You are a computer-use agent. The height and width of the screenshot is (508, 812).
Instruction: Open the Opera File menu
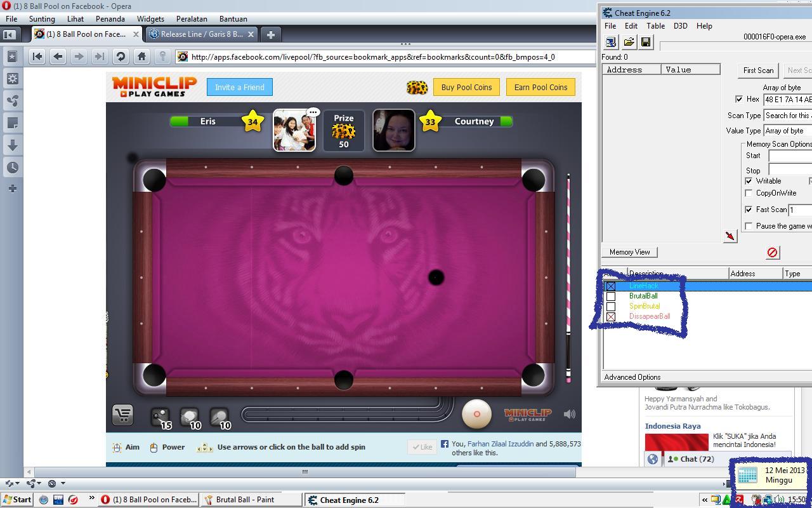point(11,19)
